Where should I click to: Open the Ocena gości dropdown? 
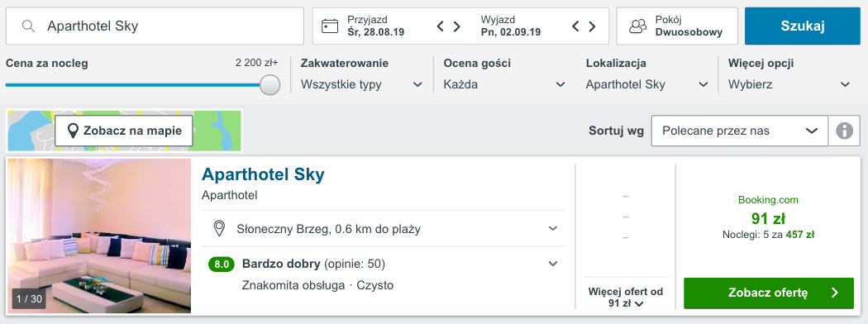(x=504, y=85)
